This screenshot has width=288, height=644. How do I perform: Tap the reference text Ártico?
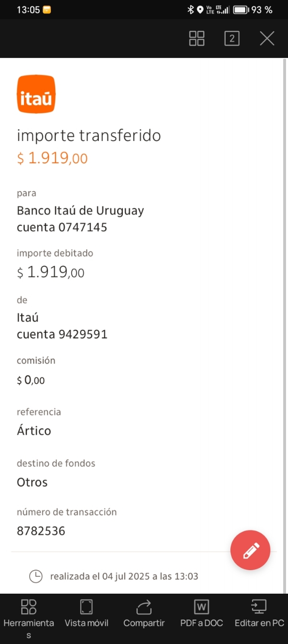pyautogui.click(x=34, y=431)
